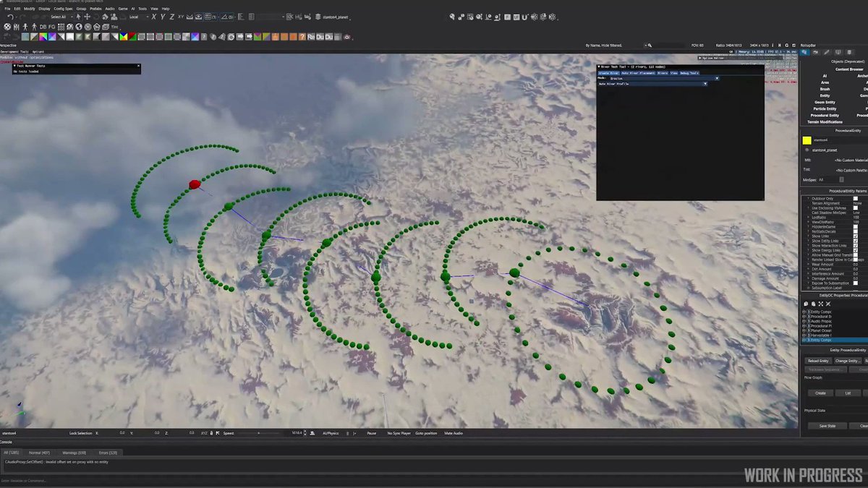
Task: Collapse the River Tech Tool window
Action: pos(599,67)
